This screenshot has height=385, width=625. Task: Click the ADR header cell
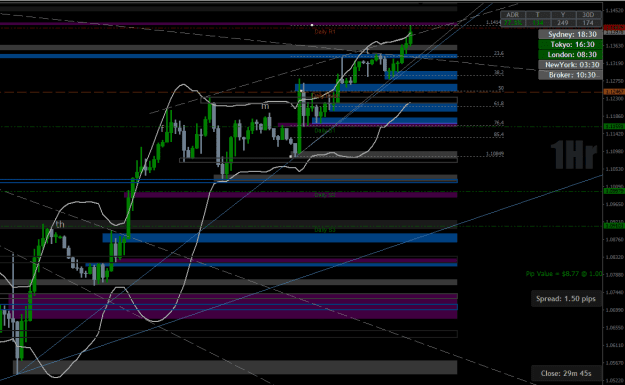[513, 15]
